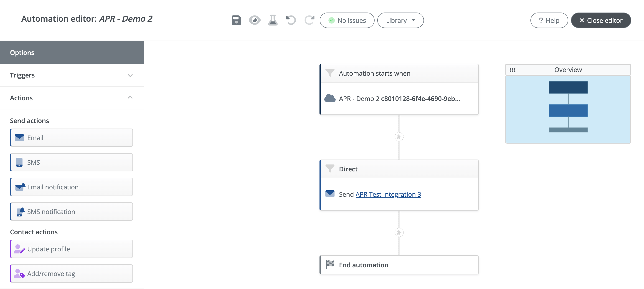Image resolution: width=644 pixels, height=289 pixels.
Task: Select the End automation step
Action: point(399,265)
